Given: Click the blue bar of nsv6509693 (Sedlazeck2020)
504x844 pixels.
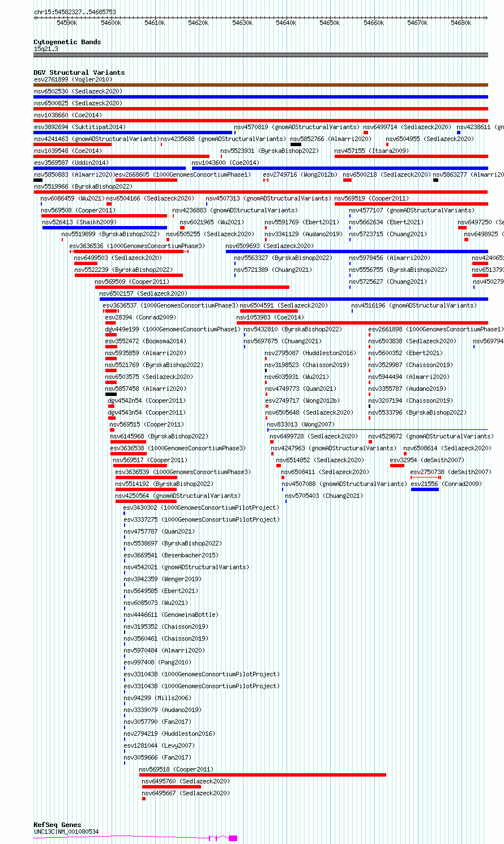Looking at the screenshot, I should tap(357, 252).
